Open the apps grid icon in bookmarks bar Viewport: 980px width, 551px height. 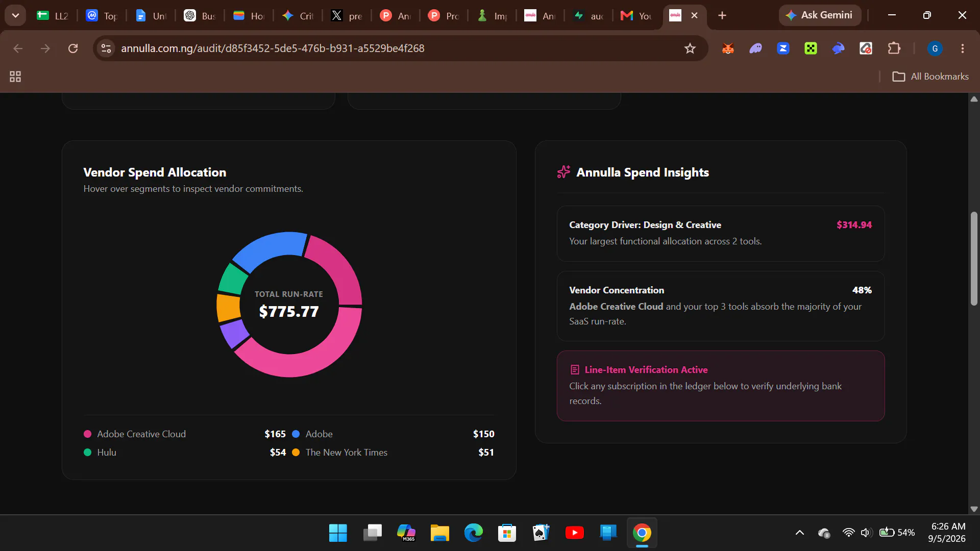(x=15, y=77)
